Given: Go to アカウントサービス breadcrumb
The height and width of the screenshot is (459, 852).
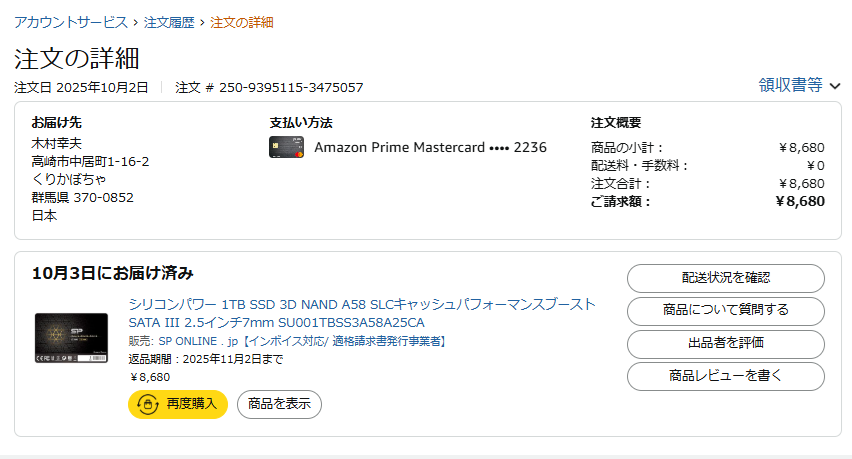Looking at the screenshot, I should pyautogui.click(x=71, y=22).
